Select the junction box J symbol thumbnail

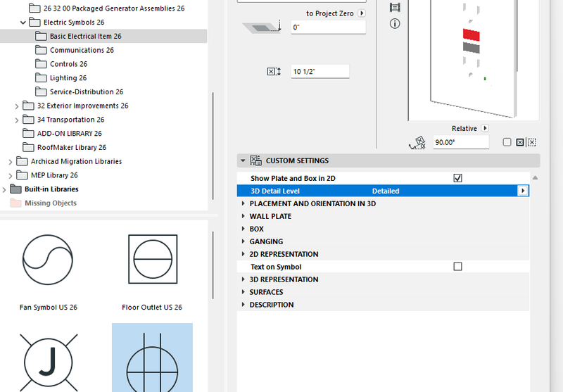pos(48,362)
